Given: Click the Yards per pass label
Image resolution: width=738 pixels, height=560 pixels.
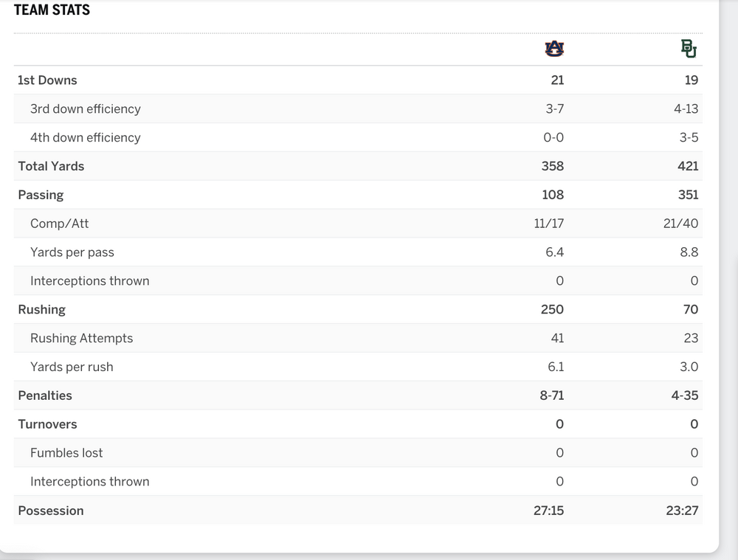Looking at the screenshot, I should [72, 252].
